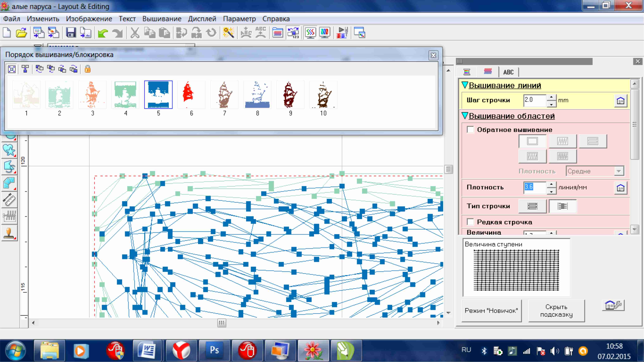
Task: Select the stamp tool in left toolbar
Action: click(x=9, y=232)
